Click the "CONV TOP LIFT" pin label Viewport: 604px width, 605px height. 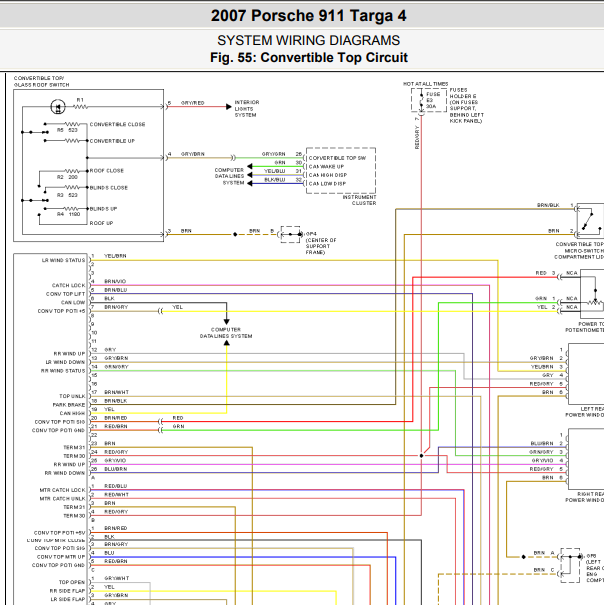coord(65,294)
